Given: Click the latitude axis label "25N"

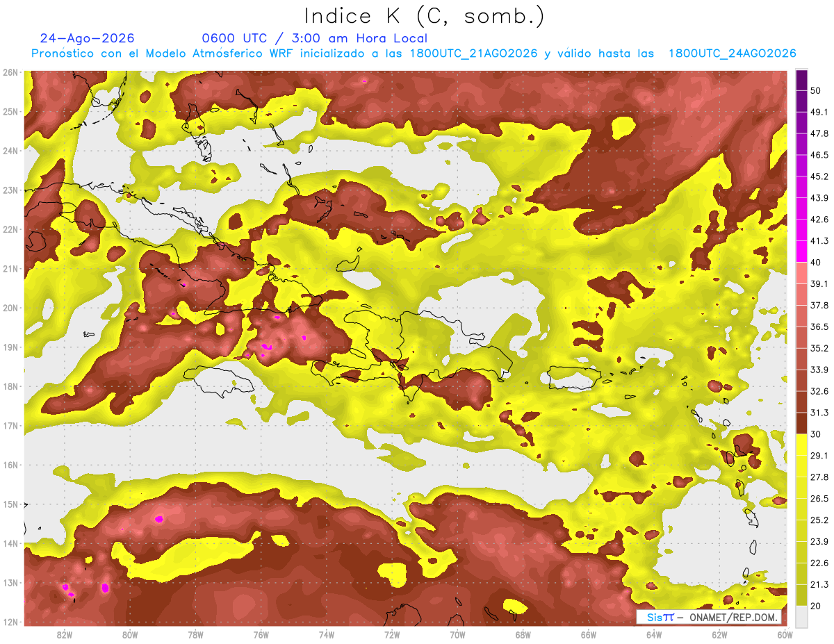Looking at the screenshot, I should pyautogui.click(x=10, y=111).
